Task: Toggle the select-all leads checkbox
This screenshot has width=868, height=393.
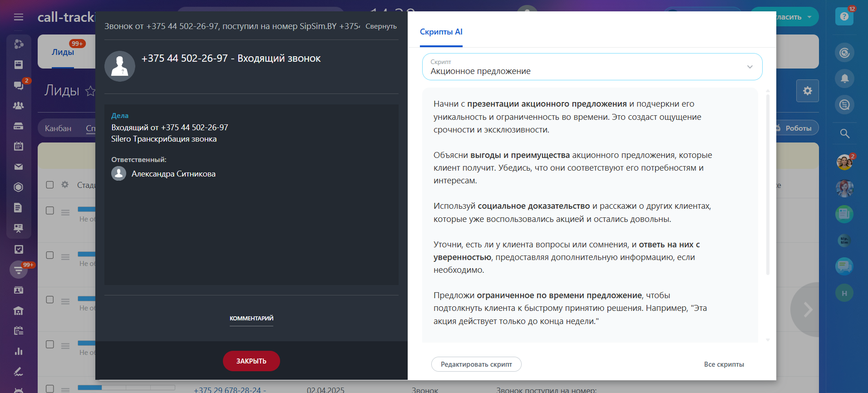Action: (50, 185)
